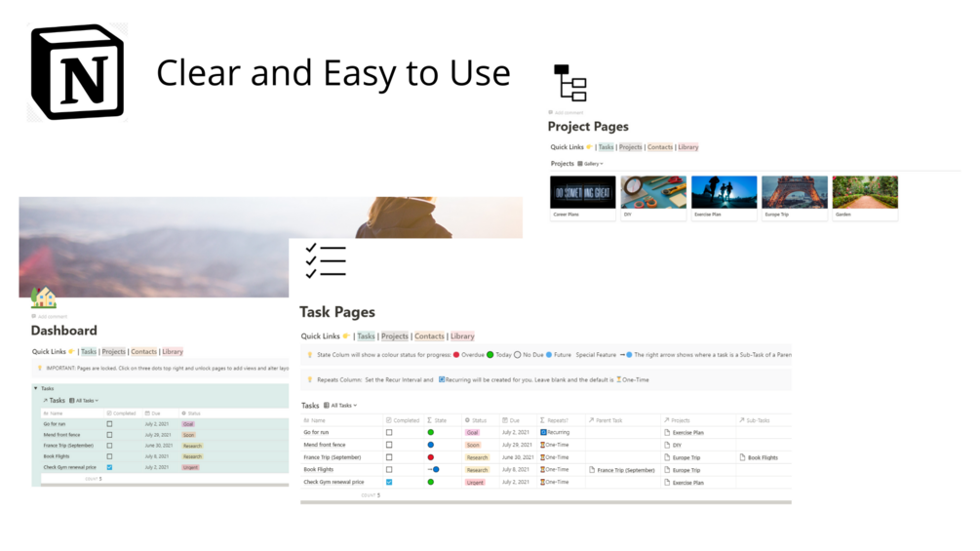This screenshot has height=551, width=980.
Task: Click the lightbulb icon beside Repeats Column callout
Action: pos(309,379)
